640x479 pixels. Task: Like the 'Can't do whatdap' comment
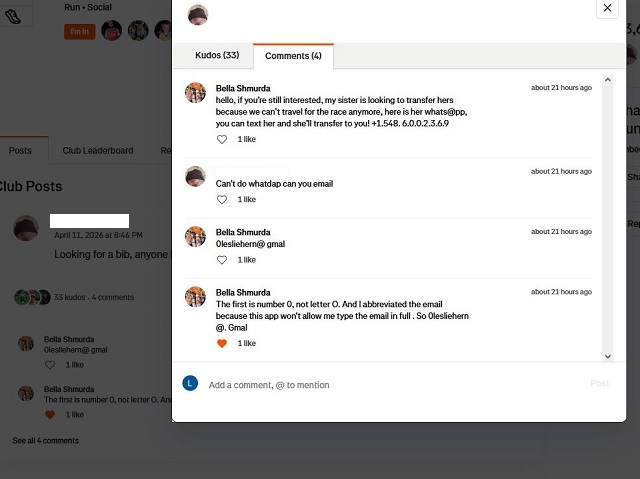tap(222, 200)
